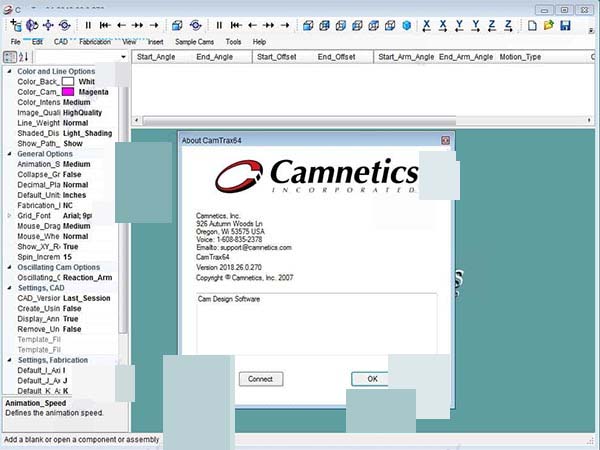Pause animation using the second playback group
Image resolution: width=600 pixels, height=450 pixels.
click(x=219, y=25)
